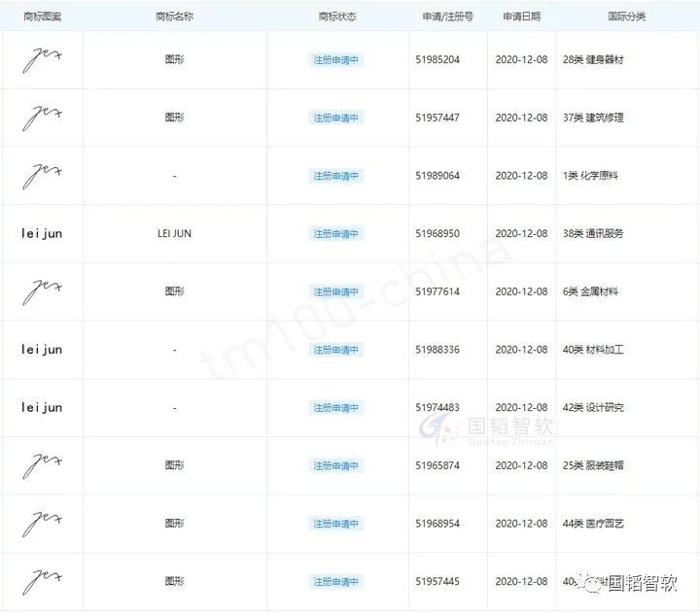
Task: Open signature trademark image for 51968954
Action: pos(43,524)
